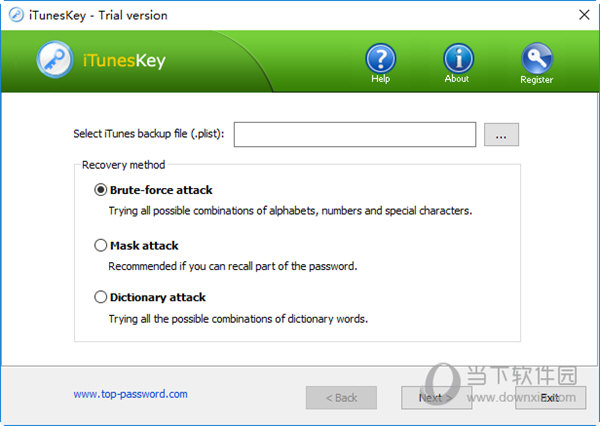The height and width of the screenshot is (426, 600).
Task: Click the About info icon
Action: (458, 59)
